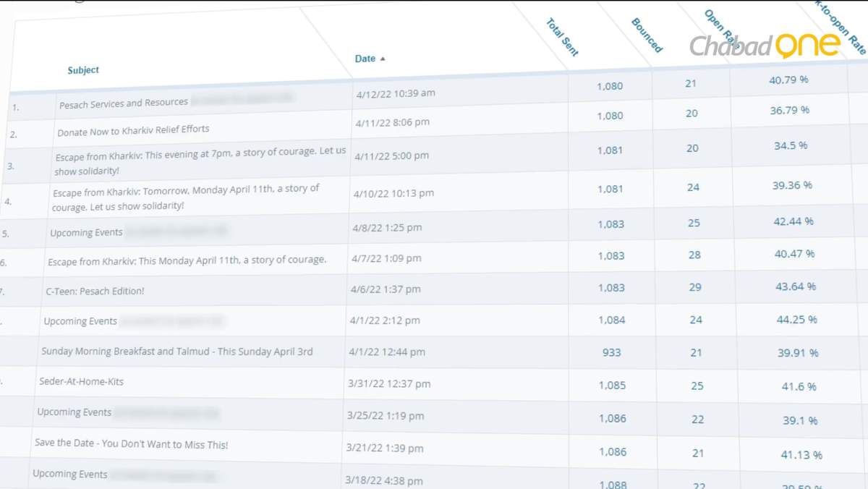This screenshot has height=489, width=868.
Task: Click the 40.47 % rate value
Action: point(795,254)
